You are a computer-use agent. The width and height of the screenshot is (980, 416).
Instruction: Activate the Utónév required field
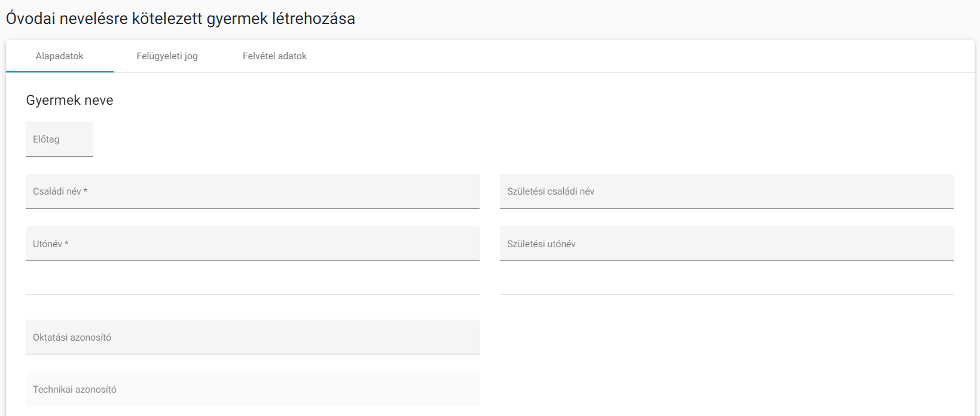tap(252, 244)
